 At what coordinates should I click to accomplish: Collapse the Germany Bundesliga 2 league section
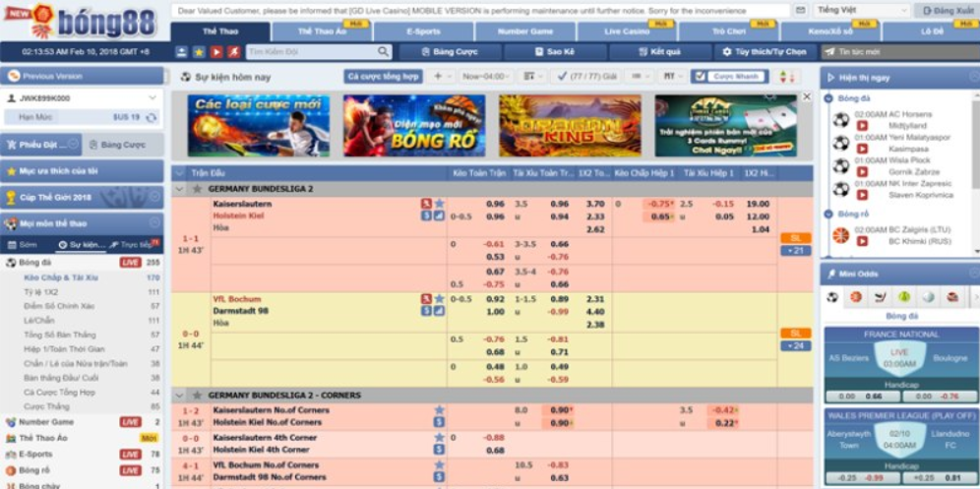point(179,188)
